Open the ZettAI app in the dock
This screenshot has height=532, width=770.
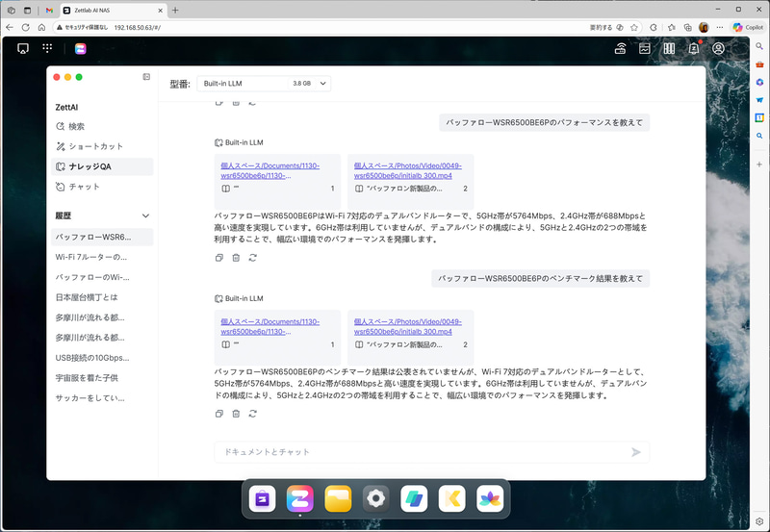click(x=300, y=498)
